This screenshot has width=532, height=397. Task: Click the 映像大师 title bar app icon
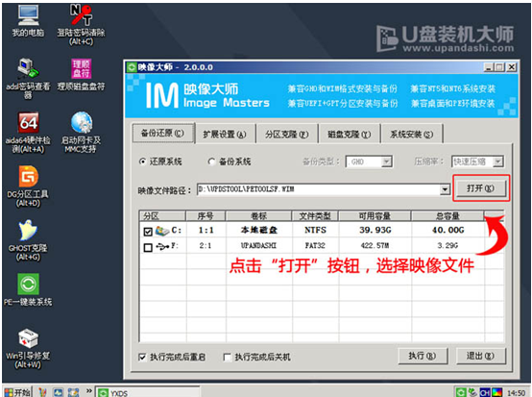coord(131,67)
